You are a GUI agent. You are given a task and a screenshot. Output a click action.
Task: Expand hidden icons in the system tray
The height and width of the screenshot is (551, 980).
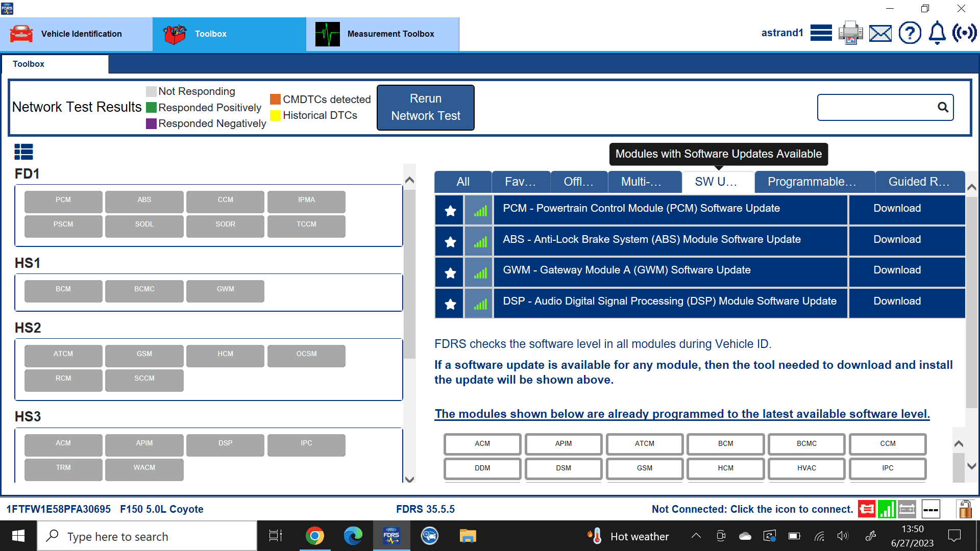click(696, 536)
